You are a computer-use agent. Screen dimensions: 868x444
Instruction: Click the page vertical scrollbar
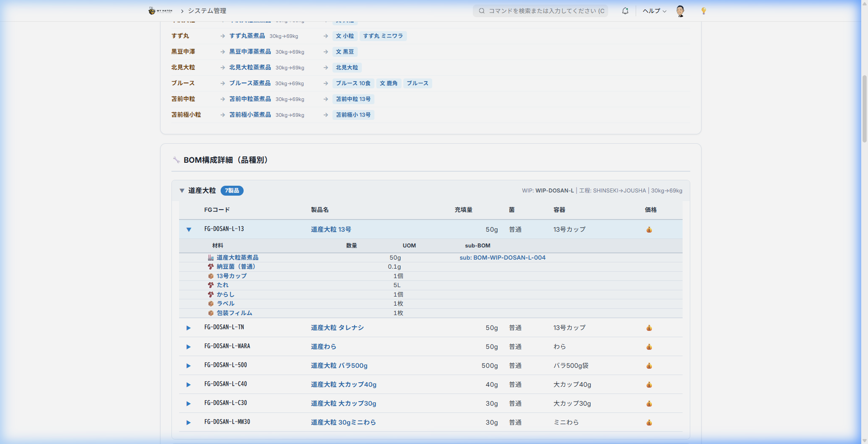(x=864, y=108)
